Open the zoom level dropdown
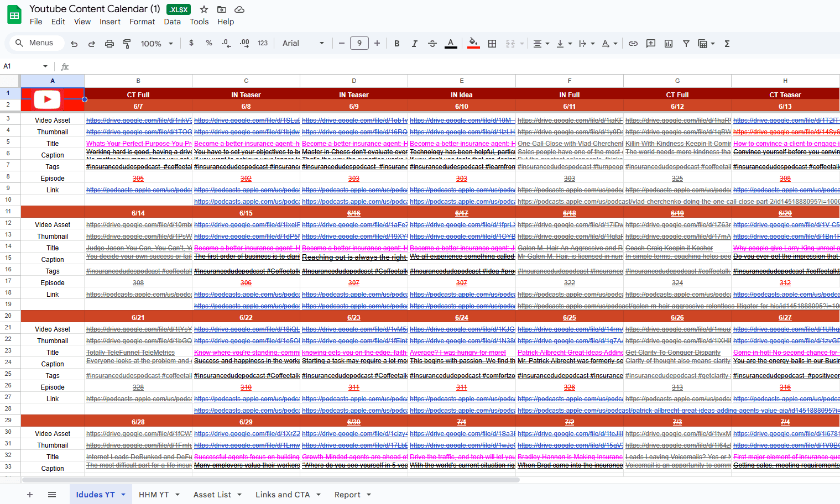This screenshot has height=504, width=840. click(x=156, y=44)
